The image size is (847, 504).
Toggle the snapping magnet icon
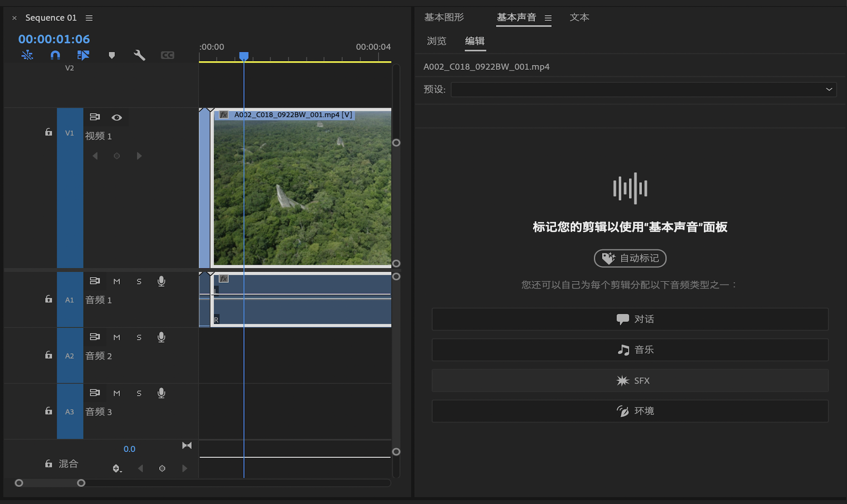(55, 55)
